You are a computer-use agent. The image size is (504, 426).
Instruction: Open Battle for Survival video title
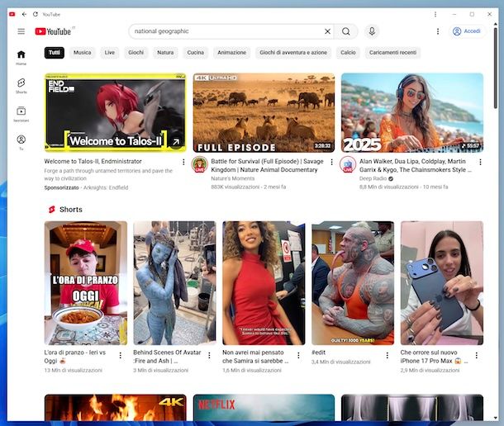[268, 165]
